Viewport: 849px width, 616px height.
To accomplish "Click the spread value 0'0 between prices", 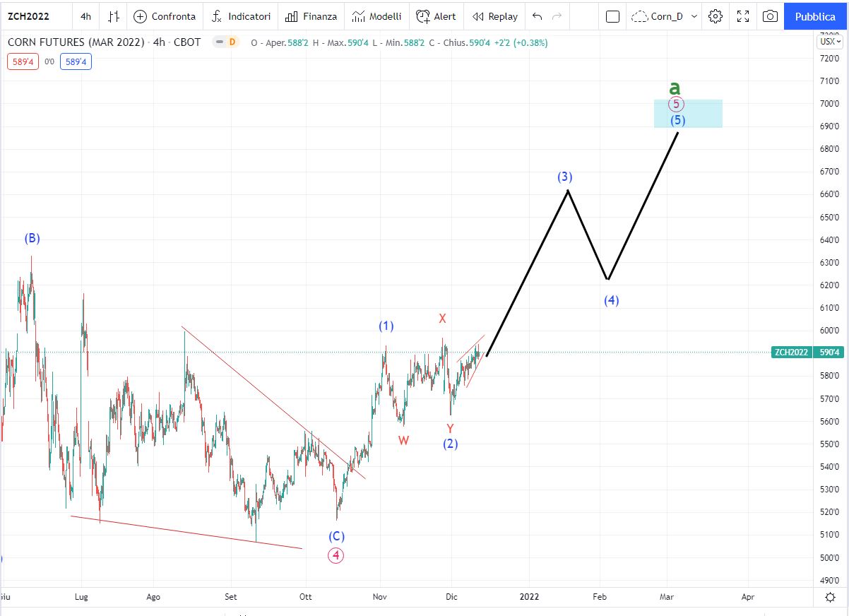I will pos(49,62).
